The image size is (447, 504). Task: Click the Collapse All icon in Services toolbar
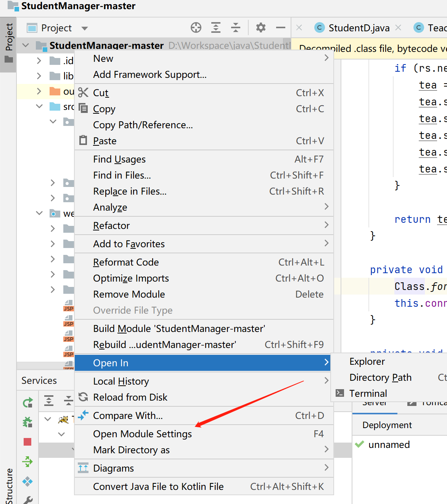[69, 401]
